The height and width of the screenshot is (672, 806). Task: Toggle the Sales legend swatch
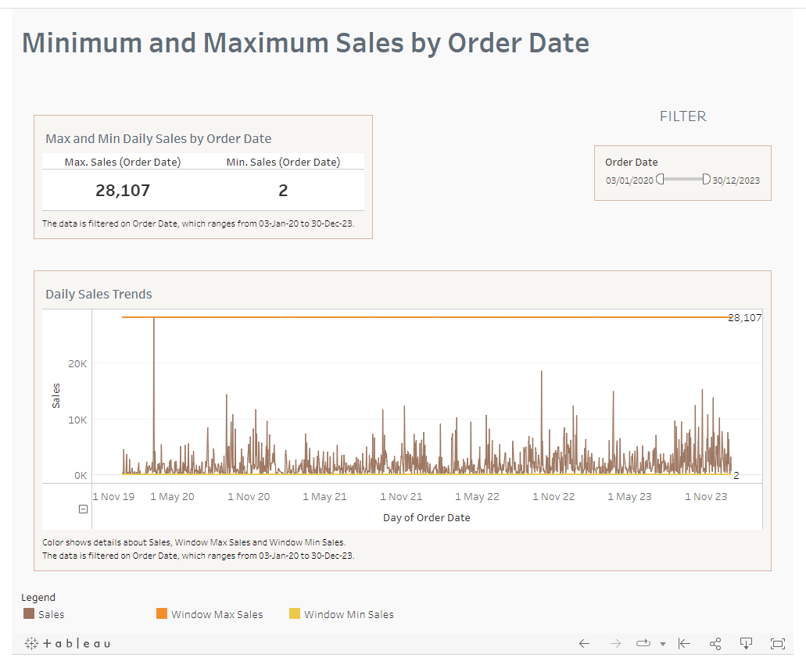(x=30, y=614)
